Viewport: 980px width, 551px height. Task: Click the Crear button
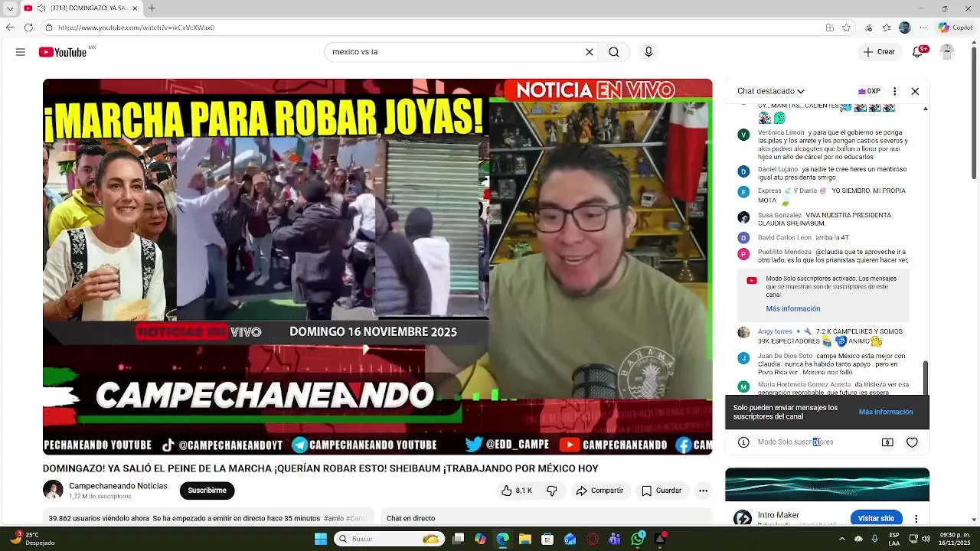[x=879, y=52]
